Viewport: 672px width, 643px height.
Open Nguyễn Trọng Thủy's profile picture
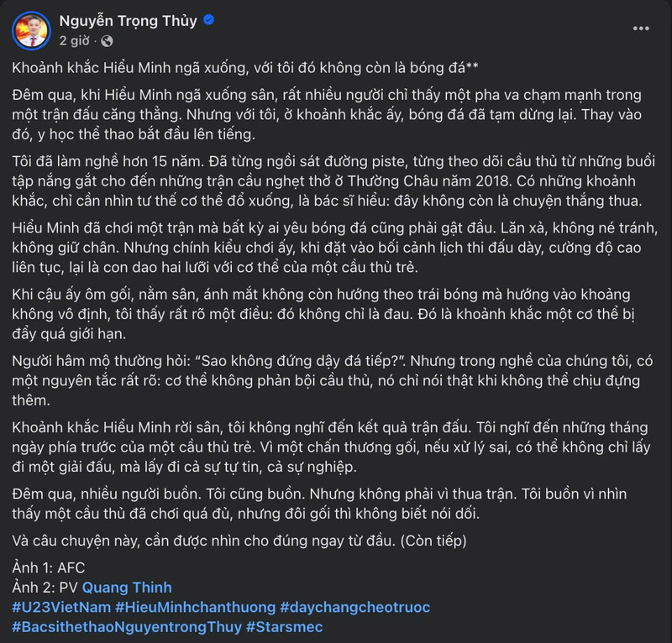click(x=30, y=29)
